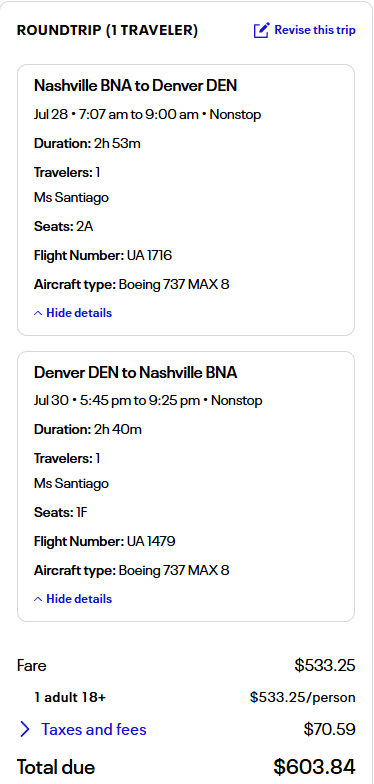The width and height of the screenshot is (374, 784).
Task: Click the Nashville BNA to Denver DEN heading
Action: [136, 86]
